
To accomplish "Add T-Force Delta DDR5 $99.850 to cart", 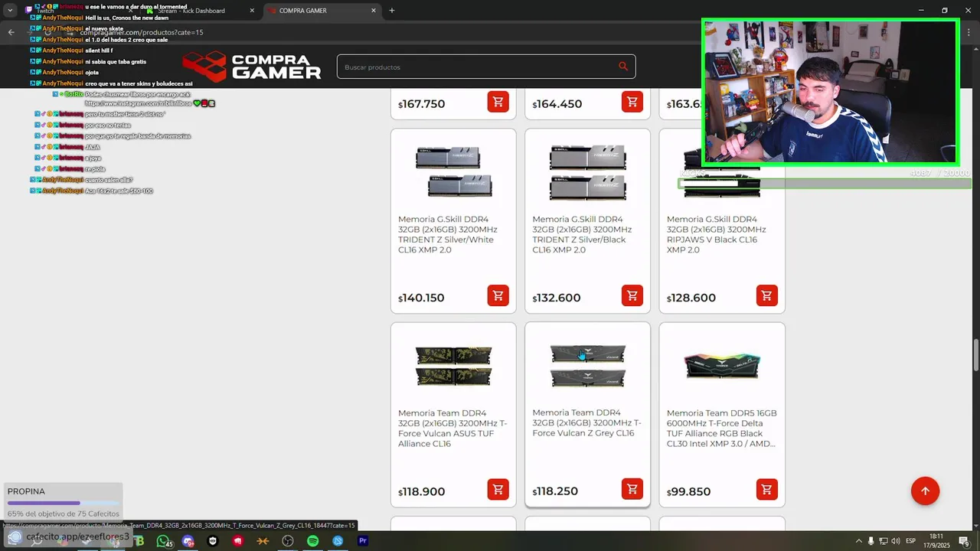I will coord(766,489).
